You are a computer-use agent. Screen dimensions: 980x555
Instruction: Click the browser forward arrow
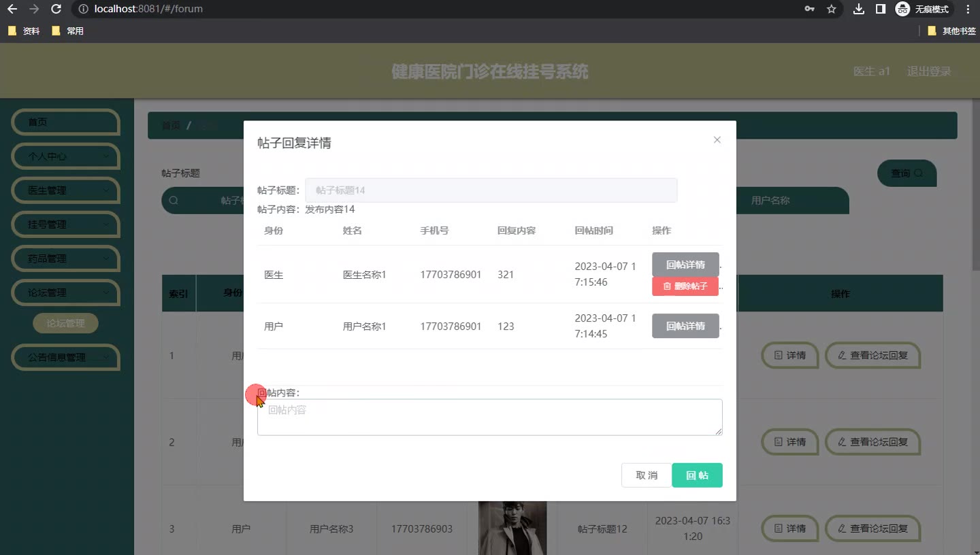(x=34, y=9)
